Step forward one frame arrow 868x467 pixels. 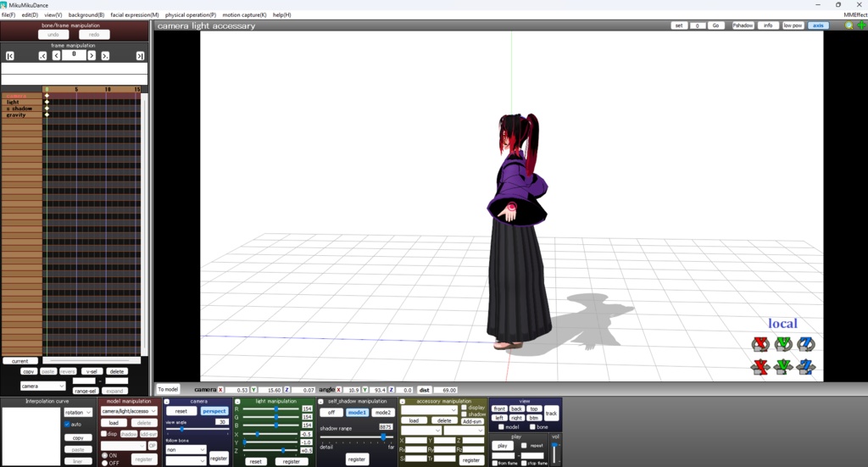[x=92, y=56]
